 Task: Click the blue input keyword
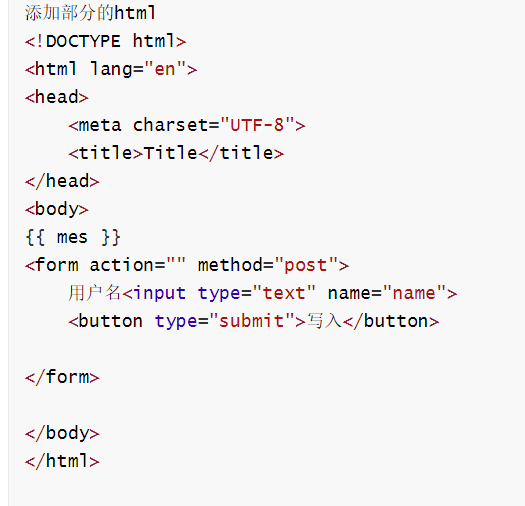pyautogui.click(x=159, y=293)
